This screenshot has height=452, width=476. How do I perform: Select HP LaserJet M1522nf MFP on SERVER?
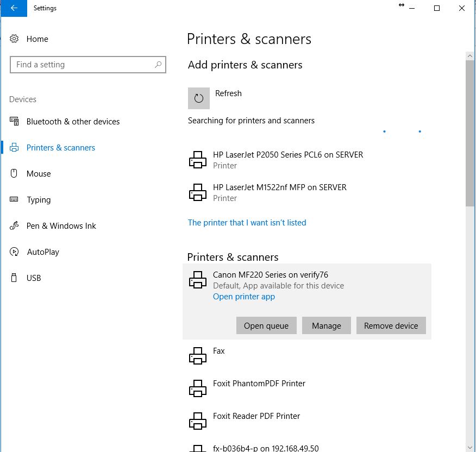(306, 192)
